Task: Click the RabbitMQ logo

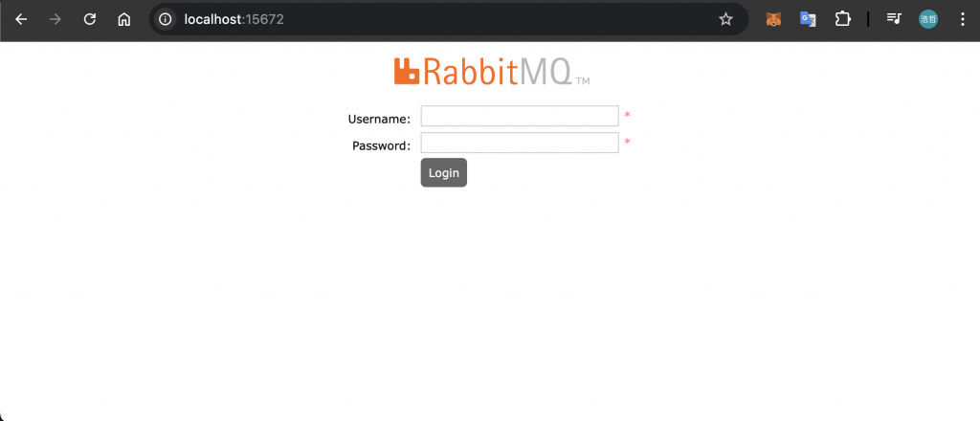Action: [491, 72]
